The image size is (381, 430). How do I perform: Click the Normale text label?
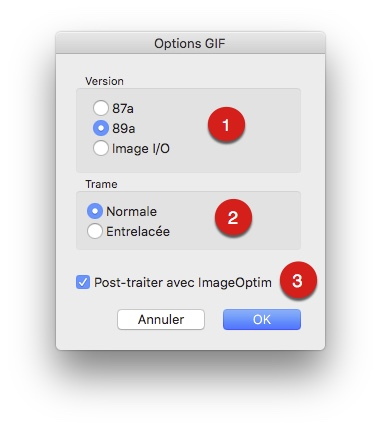click(131, 211)
